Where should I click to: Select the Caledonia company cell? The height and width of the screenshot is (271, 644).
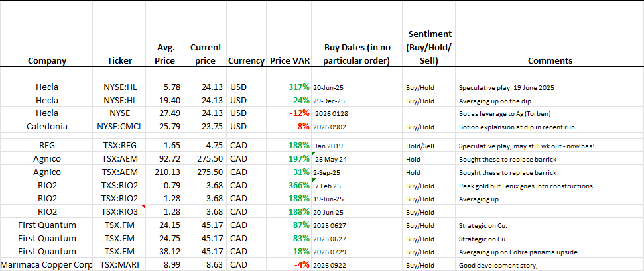(x=46, y=127)
